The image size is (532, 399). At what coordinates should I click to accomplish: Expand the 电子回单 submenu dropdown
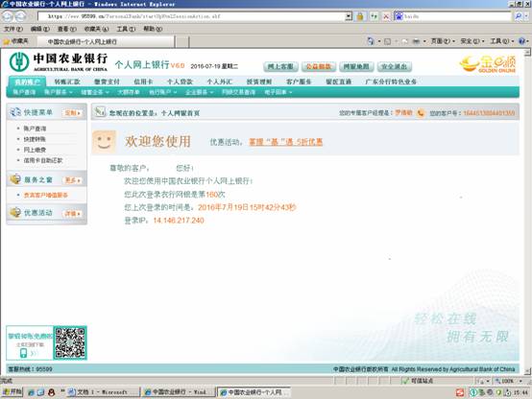(278, 92)
